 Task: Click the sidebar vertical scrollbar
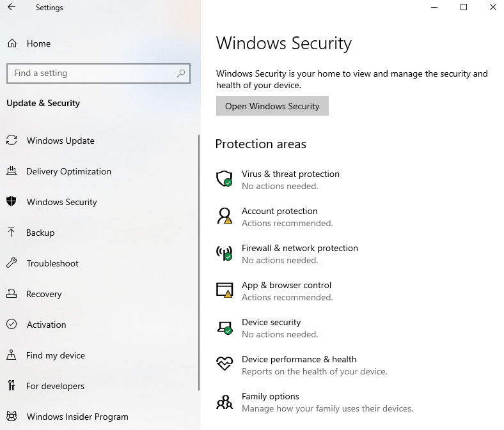click(x=199, y=263)
